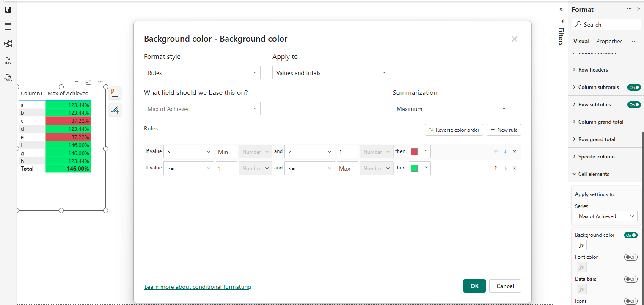Turn off Column subtotals toggle
Image resolution: width=644 pixels, height=305 pixels.
[634, 87]
